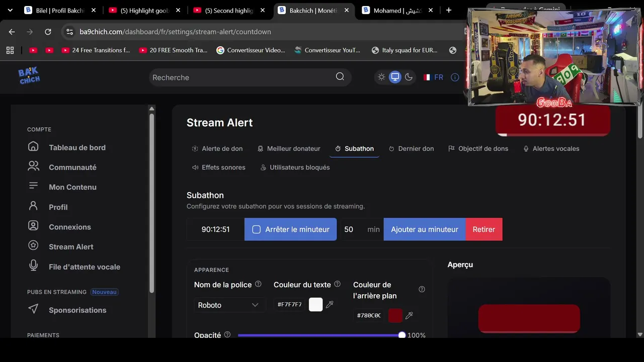The image size is (644, 362).
Task: Click the Stream Alert star icon
Action: click(x=33, y=245)
